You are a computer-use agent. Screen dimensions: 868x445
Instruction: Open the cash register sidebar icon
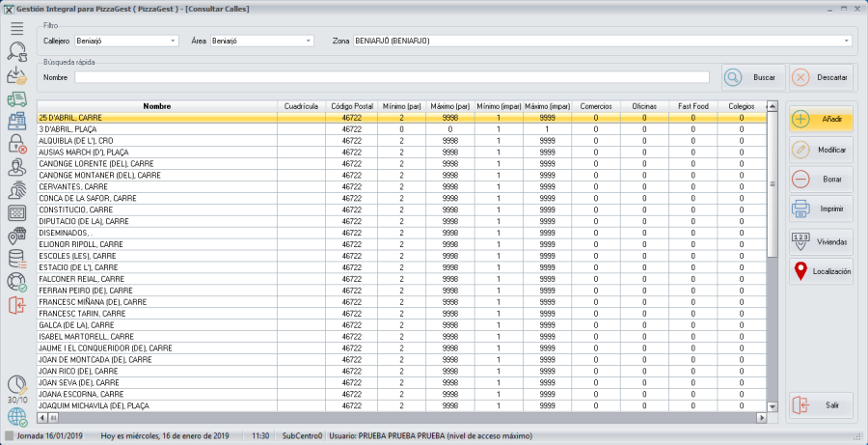(x=16, y=121)
